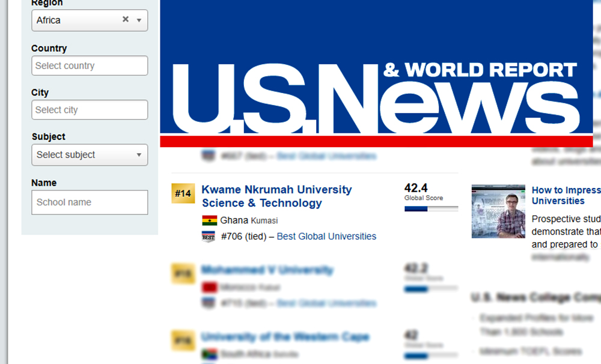Click the Best badge icon beside #706
Image resolution: width=601 pixels, height=364 pixels.
(x=208, y=237)
